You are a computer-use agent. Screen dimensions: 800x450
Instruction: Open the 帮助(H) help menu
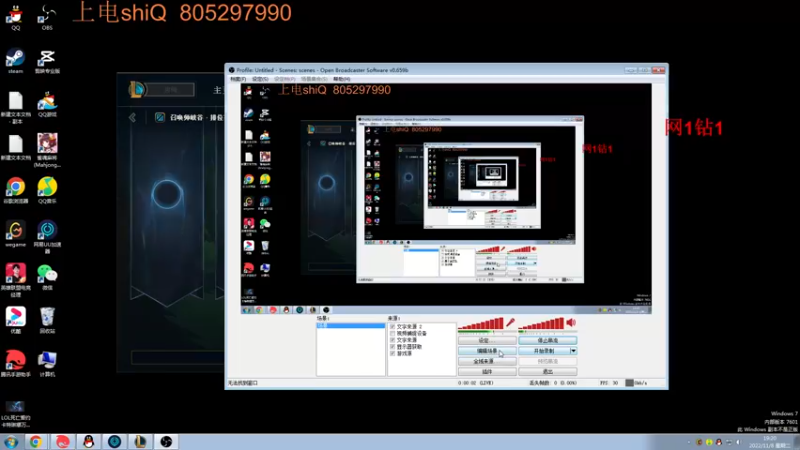[x=342, y=79]
